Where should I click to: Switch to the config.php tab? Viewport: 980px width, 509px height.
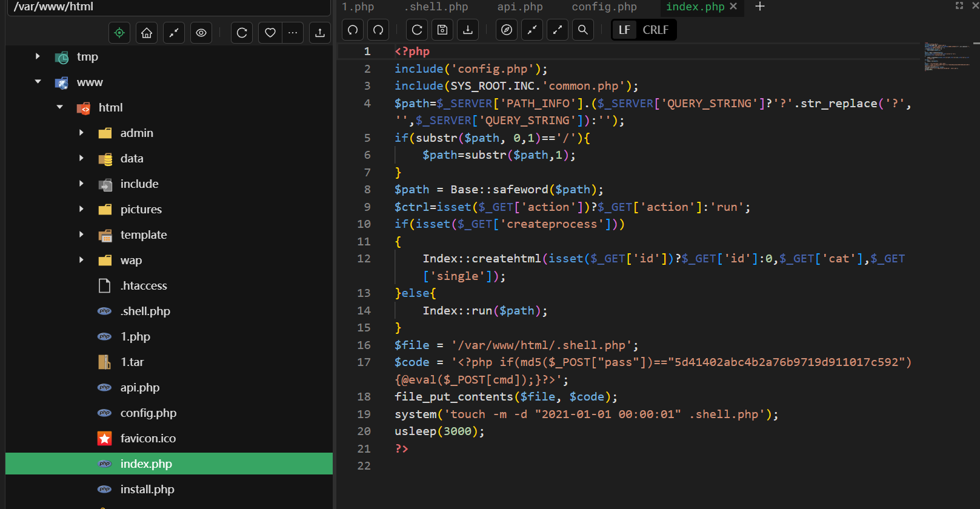tap(604, 7)
